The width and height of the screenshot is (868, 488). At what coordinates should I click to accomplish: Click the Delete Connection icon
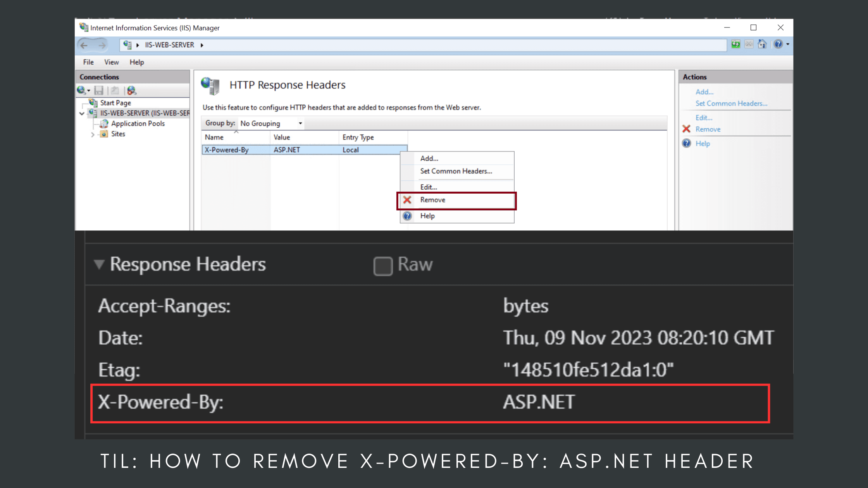[x=131, y=90]
